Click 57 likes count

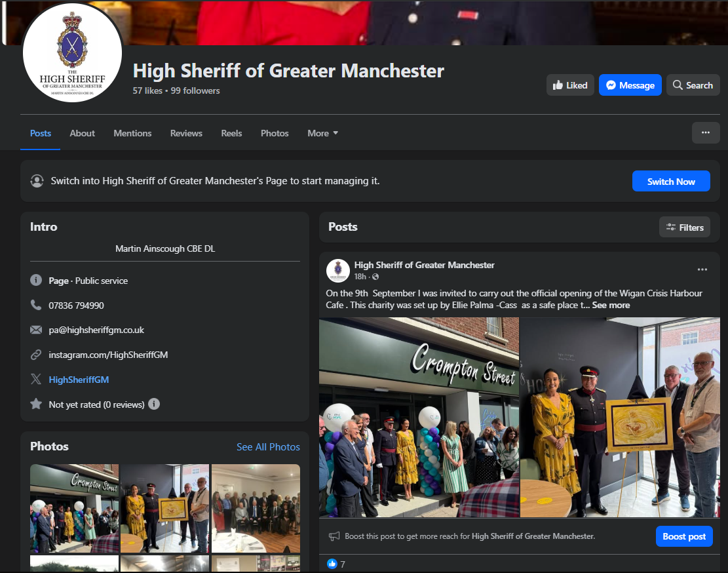point(147,90)
